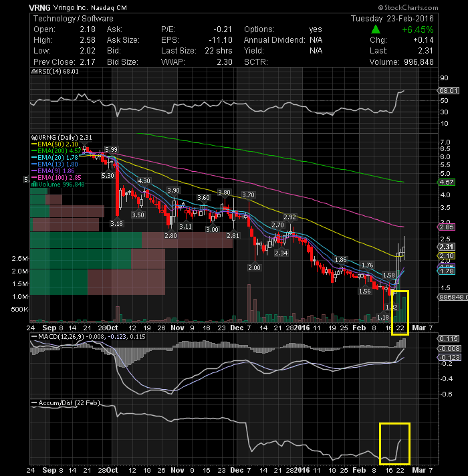Image resolution: width=468 pixels, height=476 pixels.
Task: Click the 1.18 price low label
Action: [x=382, y=318]
